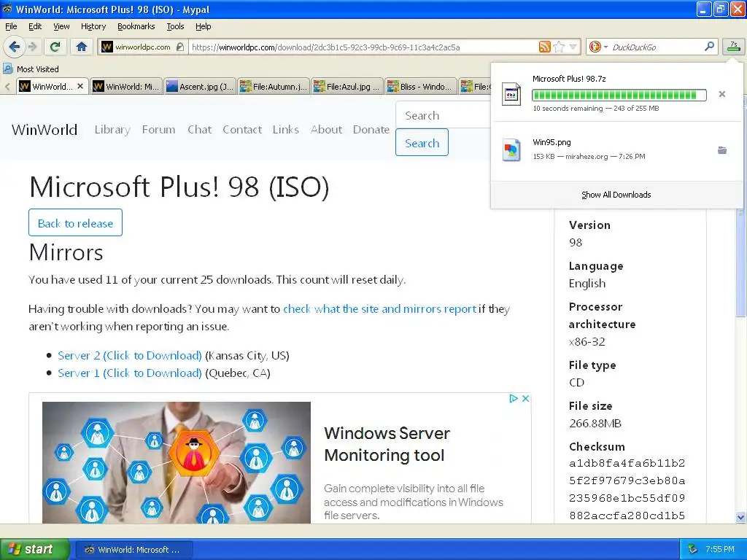Click the Windows Server Monitoring tool ad headline
Screen dimensions: 747x560
pyautogui.click(x=387, y=444)
